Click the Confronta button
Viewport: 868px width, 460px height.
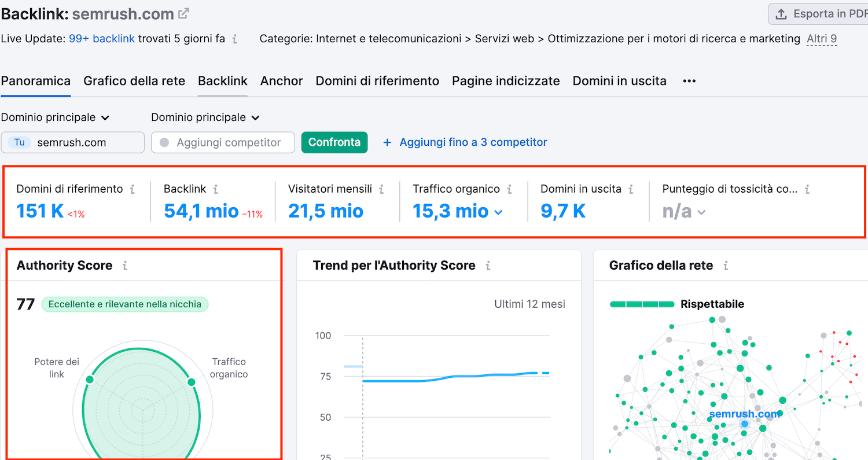tap(334, 142)
